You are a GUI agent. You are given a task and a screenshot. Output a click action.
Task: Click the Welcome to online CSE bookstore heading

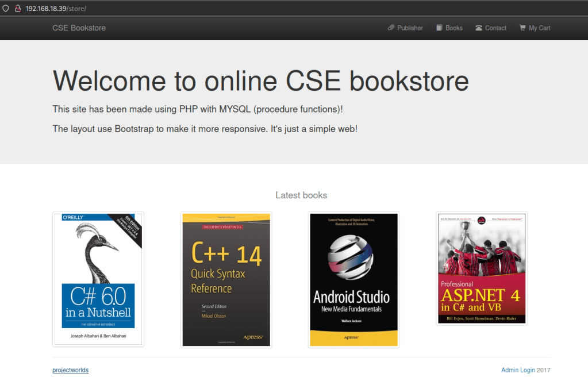pos(260,80)
